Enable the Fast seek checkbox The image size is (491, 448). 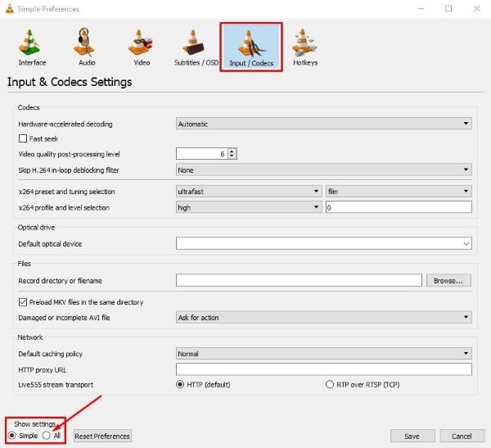(23, 138)
